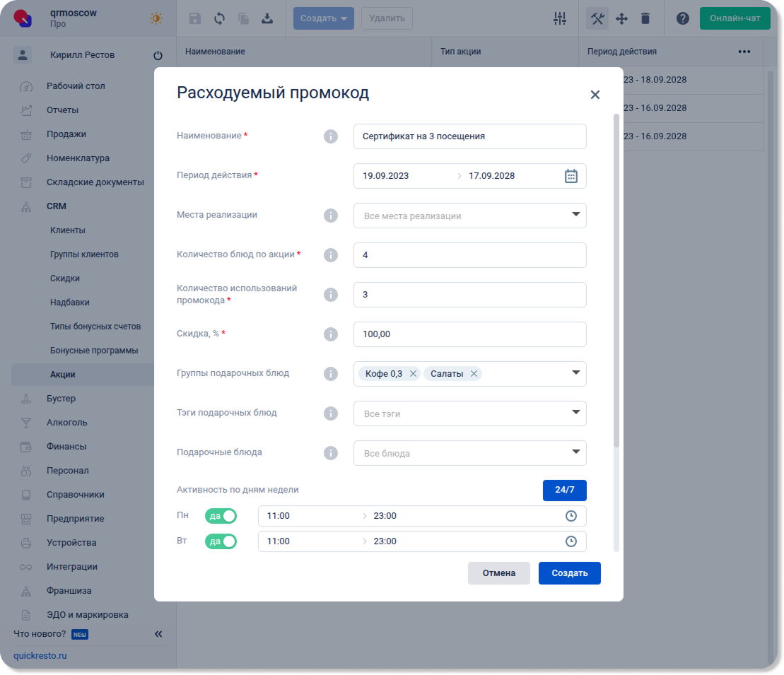The image size is (784, 675).
Task: Expand the Тэги подарочных блюд dropdown
Action: [x=469, y=413]
